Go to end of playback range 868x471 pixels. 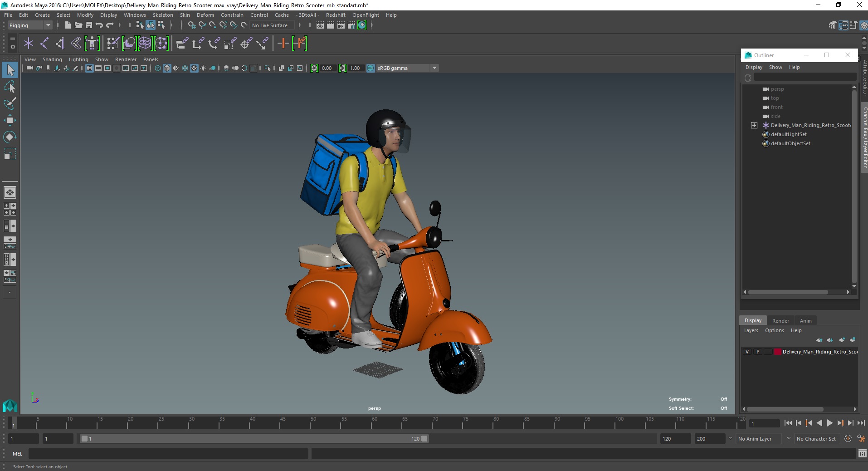[861, 423]
